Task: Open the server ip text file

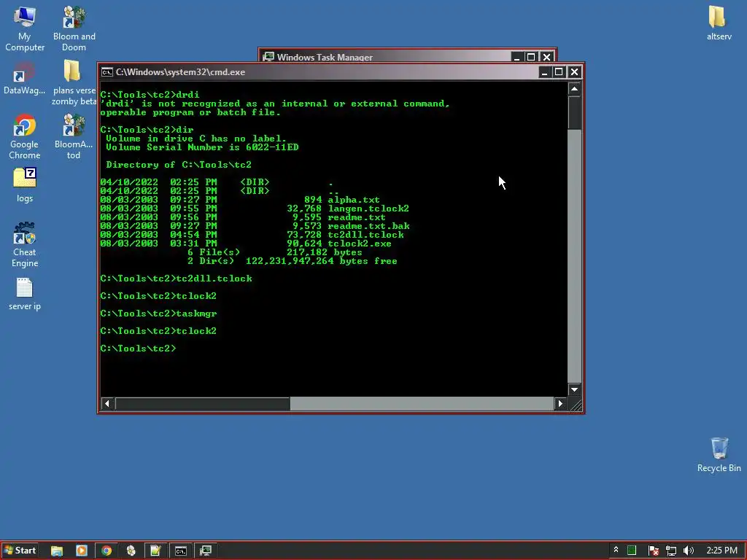Action: click(25, 294)
